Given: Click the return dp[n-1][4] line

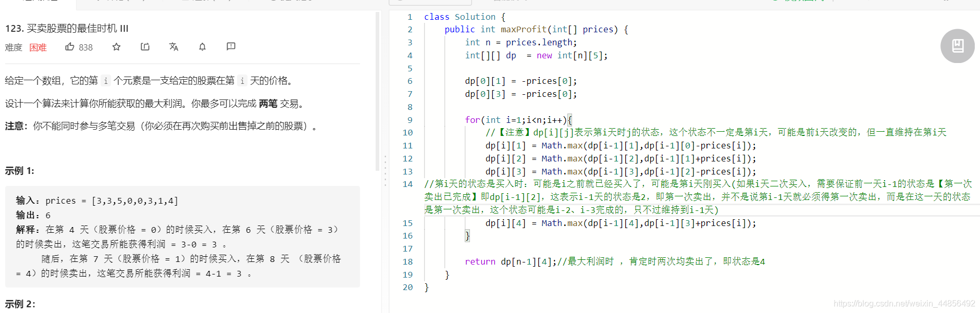Looking at the screenshot, I should (615, 261).
